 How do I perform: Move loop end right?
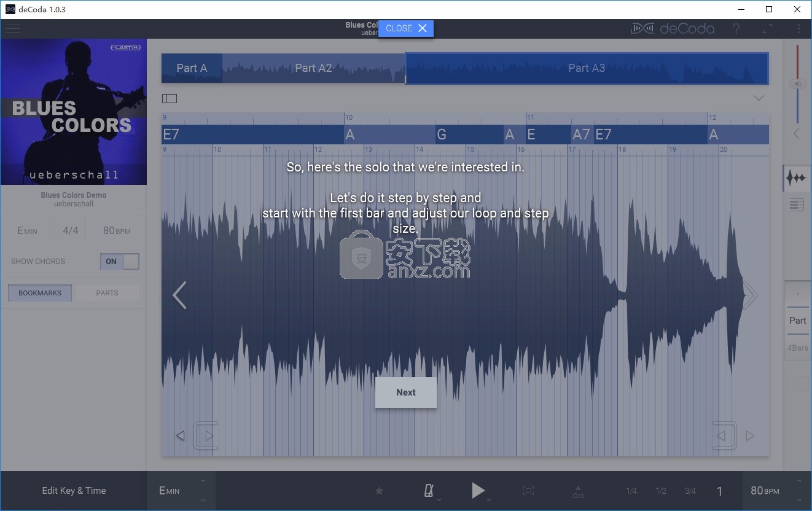[750, 436]
